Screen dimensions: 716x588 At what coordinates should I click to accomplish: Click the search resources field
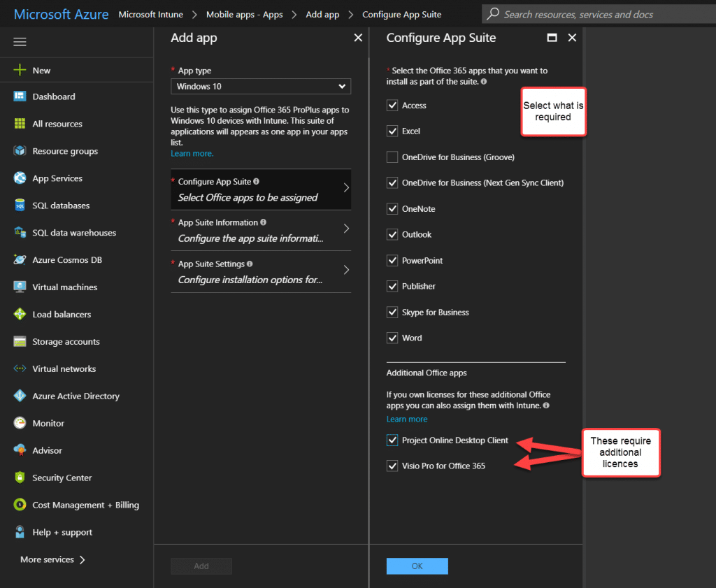pos(601,14)
